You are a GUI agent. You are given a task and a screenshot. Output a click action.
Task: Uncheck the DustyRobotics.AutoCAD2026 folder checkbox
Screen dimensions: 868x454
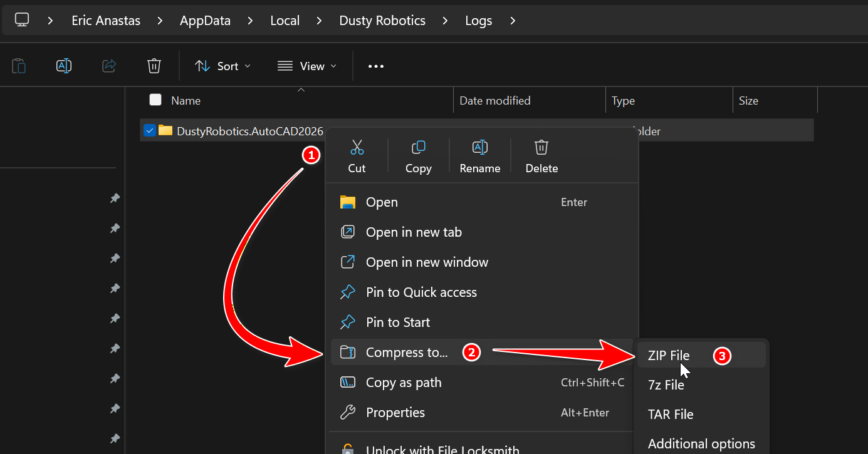pos(150,130)
